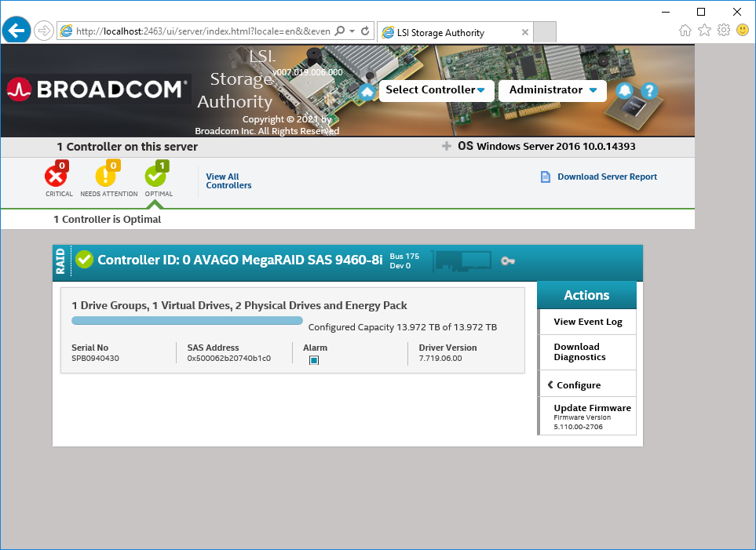Click the serial number SPB0940430
The width and height of the screenshot is (756, 550).
point(96,358)
